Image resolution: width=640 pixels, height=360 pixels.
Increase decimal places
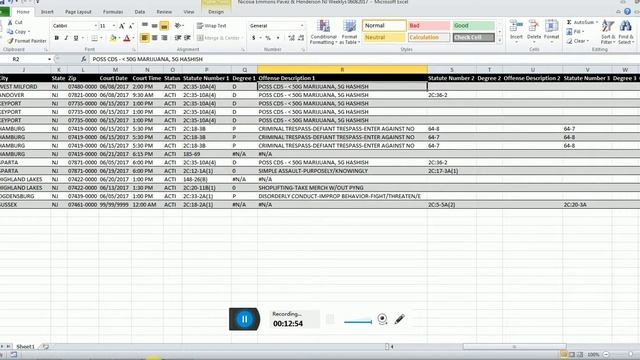point(291,38)
